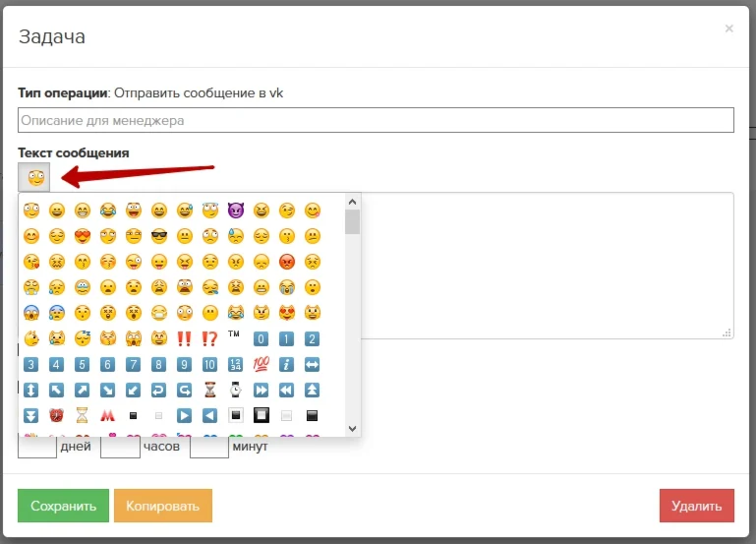The height and width of the screenshot is (544, 756).
Task: Insert the red double exclamation mark emoji
Action: point(184,338)
